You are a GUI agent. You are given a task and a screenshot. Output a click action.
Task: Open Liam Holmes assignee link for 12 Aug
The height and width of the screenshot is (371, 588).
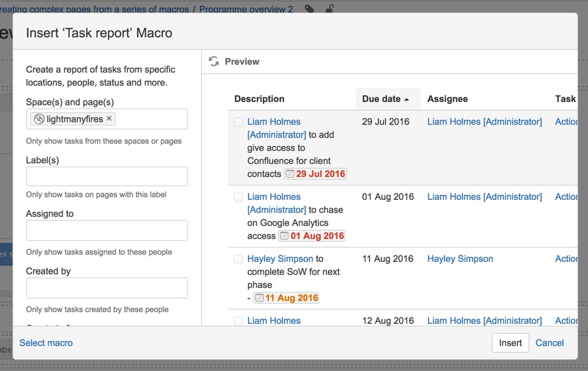point(484,321)
